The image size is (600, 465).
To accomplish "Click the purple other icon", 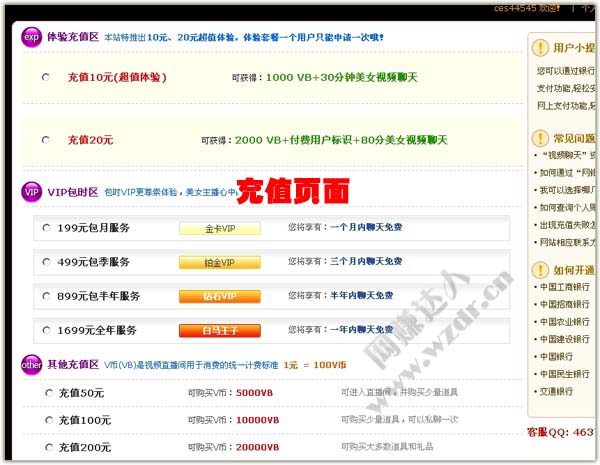I will click(31, 365).
